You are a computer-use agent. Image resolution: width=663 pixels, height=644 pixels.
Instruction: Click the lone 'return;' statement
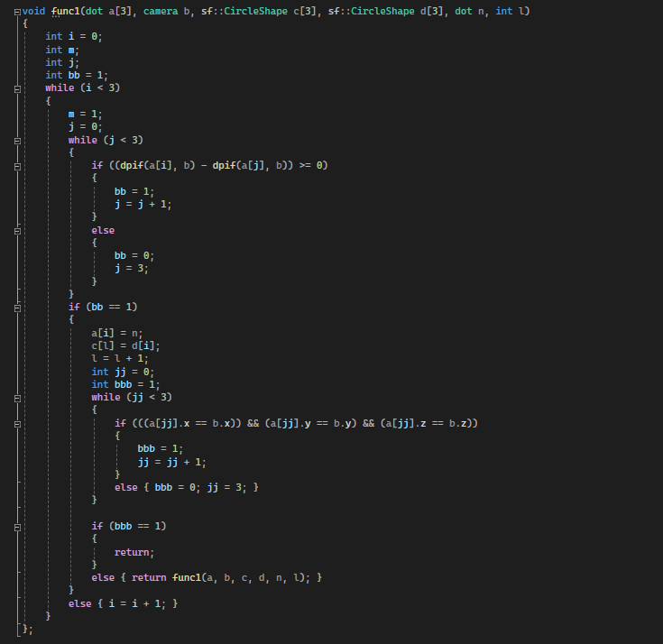point(134,553)
